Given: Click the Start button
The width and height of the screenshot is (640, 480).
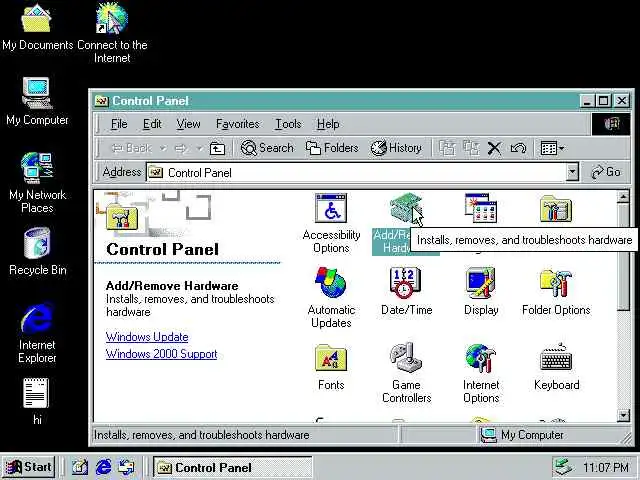Looking at the screenshot, I should 28,467.
